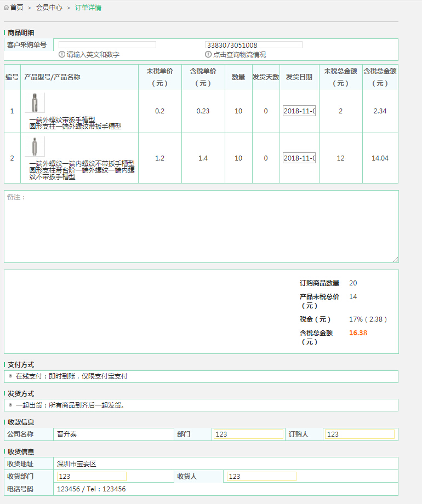Click the 备注 remarks textarea
This screenshot has height=504, width=422.
point(201,227)
